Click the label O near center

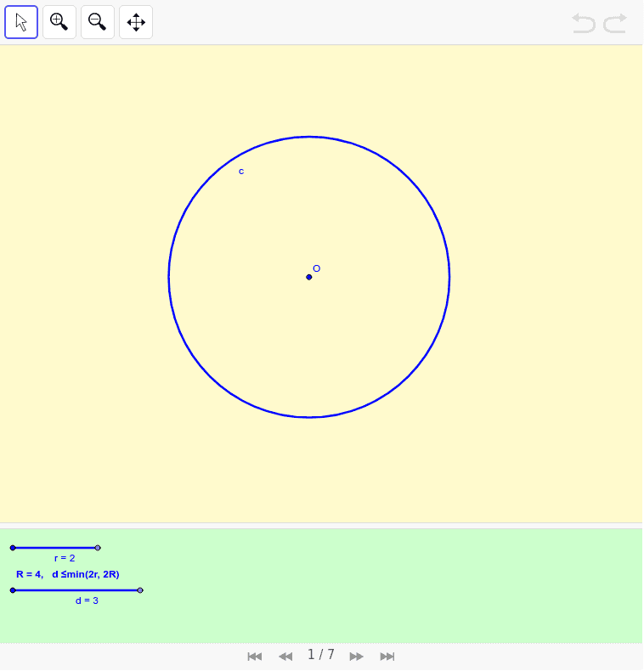(316, 268)
